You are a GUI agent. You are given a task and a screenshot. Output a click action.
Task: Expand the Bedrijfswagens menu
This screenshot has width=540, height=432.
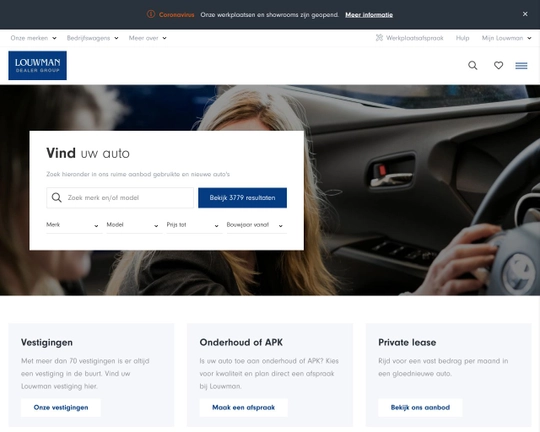click(x=92, y=38)
